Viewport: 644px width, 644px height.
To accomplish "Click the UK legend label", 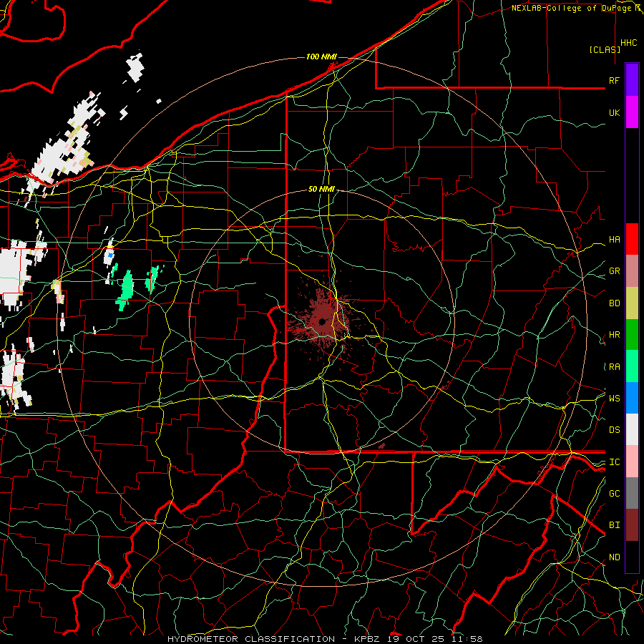I will point(615,112).
